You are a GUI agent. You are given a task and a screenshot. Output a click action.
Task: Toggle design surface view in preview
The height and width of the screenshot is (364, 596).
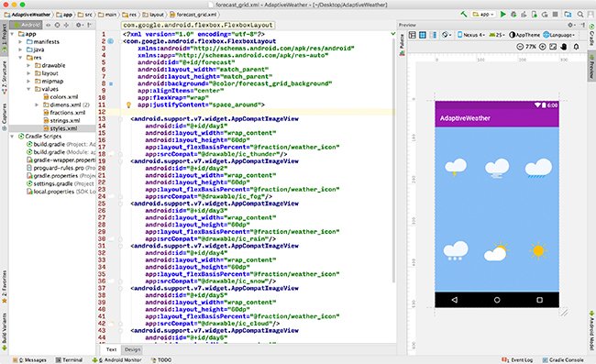[412, 35]
